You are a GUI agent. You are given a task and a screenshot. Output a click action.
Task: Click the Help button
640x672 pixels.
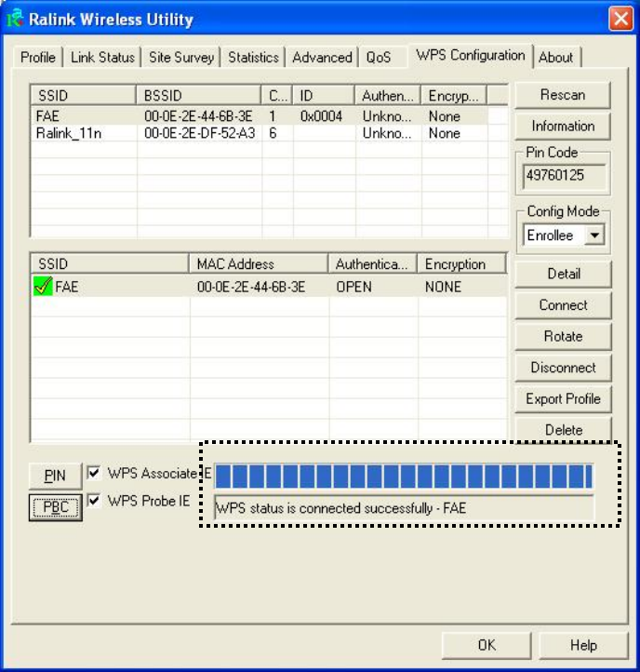[583, 645]
